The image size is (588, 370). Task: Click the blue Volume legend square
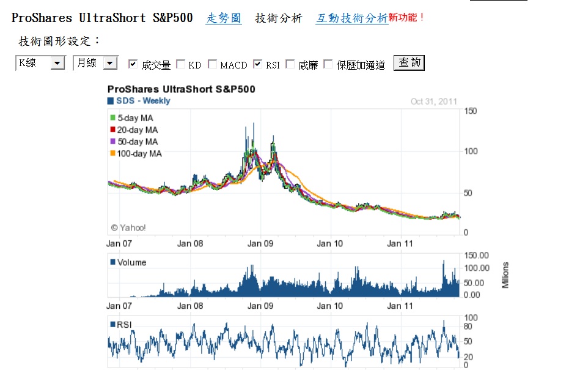click(112, 262)
